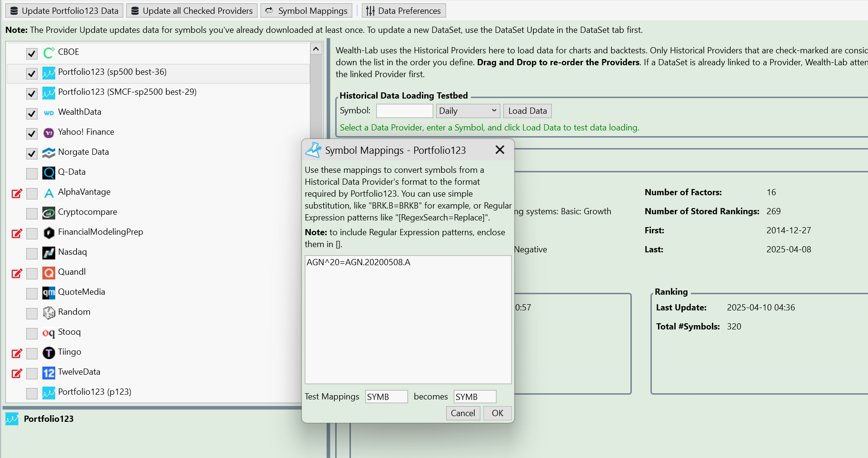Screen dimensions: 868x458
Task: Click the Cryptocompare provider icon
Action: pyautogui.click(x=49, y=213)
